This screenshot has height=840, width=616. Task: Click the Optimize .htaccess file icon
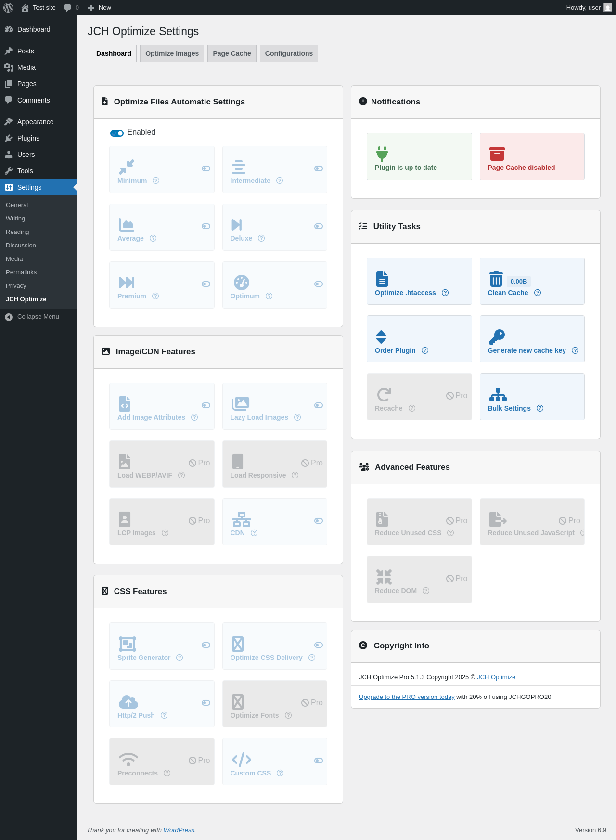382,279
